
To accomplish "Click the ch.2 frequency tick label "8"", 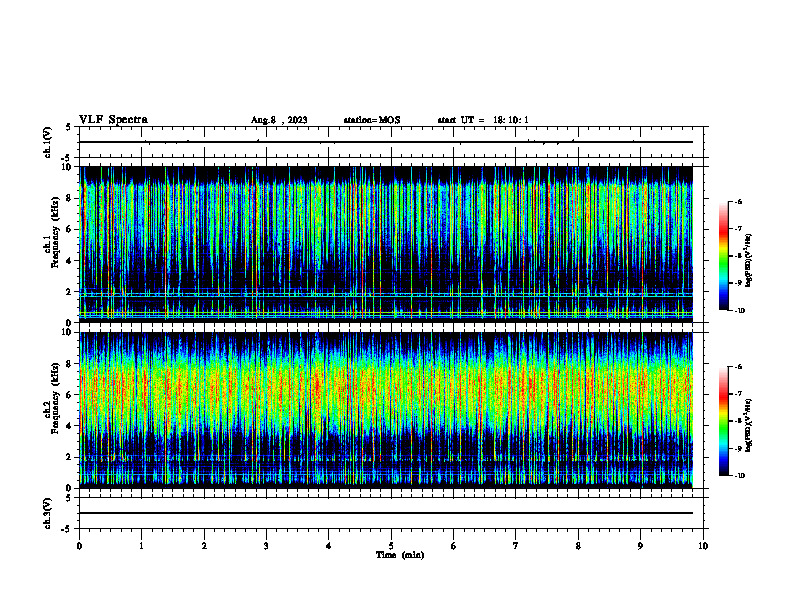I will tap(70, 364).
